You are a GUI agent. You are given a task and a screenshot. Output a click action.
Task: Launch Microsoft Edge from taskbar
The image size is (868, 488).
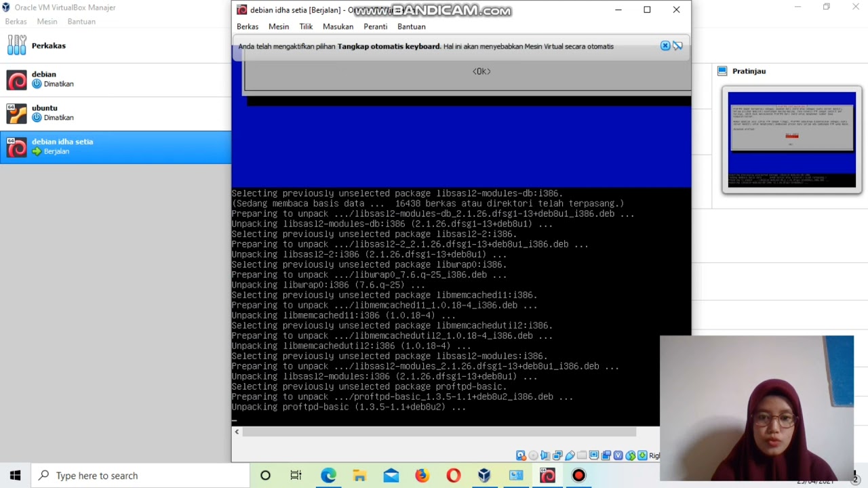(x=328, y=476)
